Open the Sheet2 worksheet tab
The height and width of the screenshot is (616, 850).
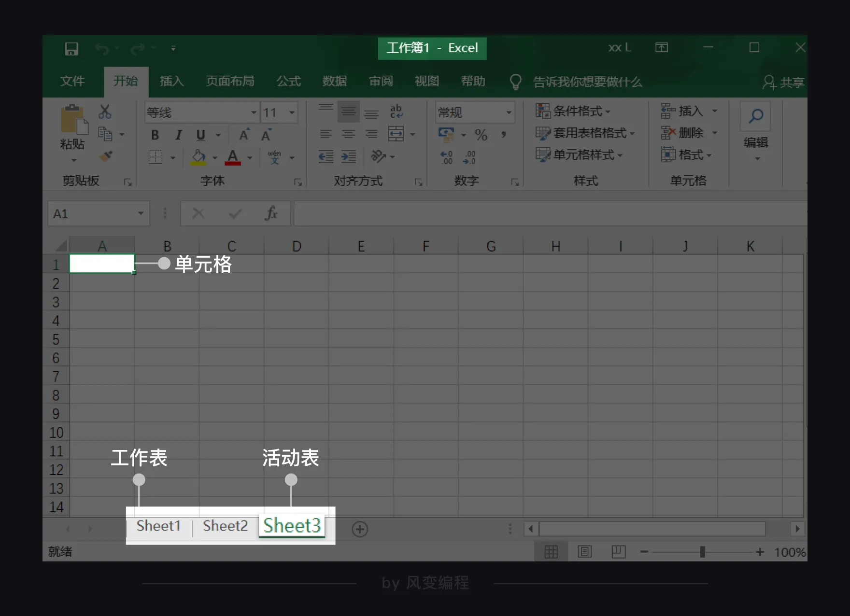pyautogui.click(x=225, y=526)
